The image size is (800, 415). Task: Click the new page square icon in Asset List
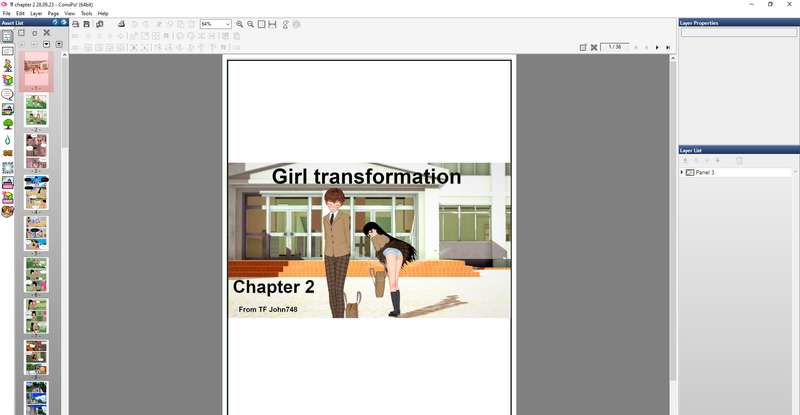21,33
